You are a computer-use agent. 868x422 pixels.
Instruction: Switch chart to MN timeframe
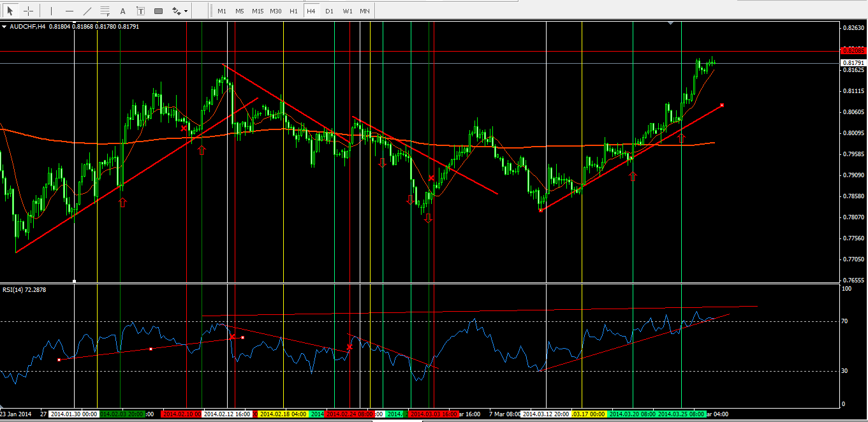pos(364,11)
